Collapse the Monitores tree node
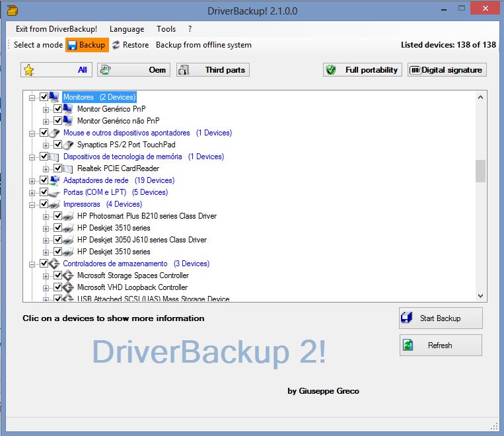The height and width of the screenshot is (436, 504). click(32, 98)
